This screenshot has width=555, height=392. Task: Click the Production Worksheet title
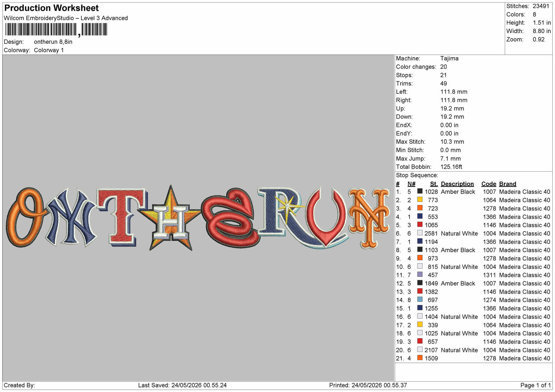pos(51,8)
